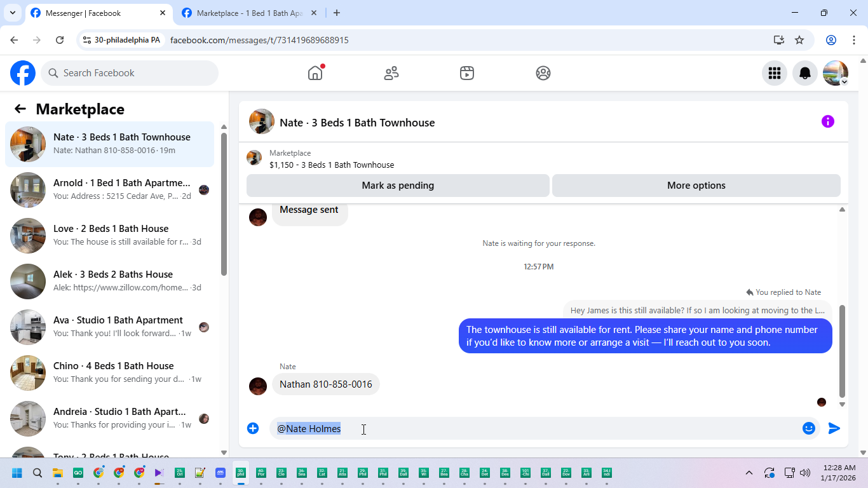Open the Windows Start menu

[x=17, y=473]
